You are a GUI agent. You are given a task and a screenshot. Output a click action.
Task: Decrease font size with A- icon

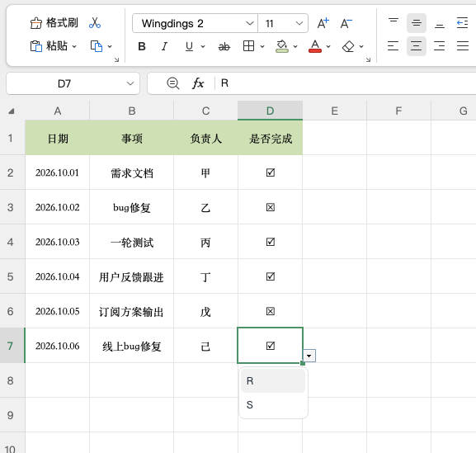[x=346, y=23]
